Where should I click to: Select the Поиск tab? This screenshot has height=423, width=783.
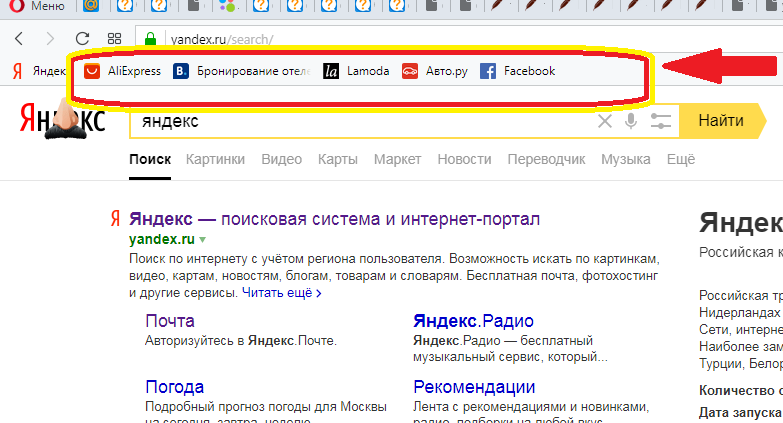coord(150,159)
